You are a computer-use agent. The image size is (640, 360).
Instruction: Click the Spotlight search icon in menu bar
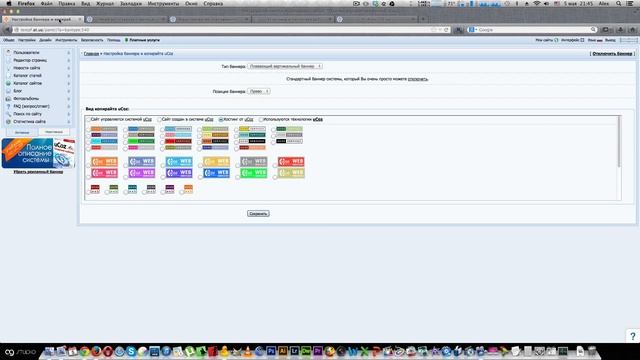pyautogui.click(x=619, y=3)
